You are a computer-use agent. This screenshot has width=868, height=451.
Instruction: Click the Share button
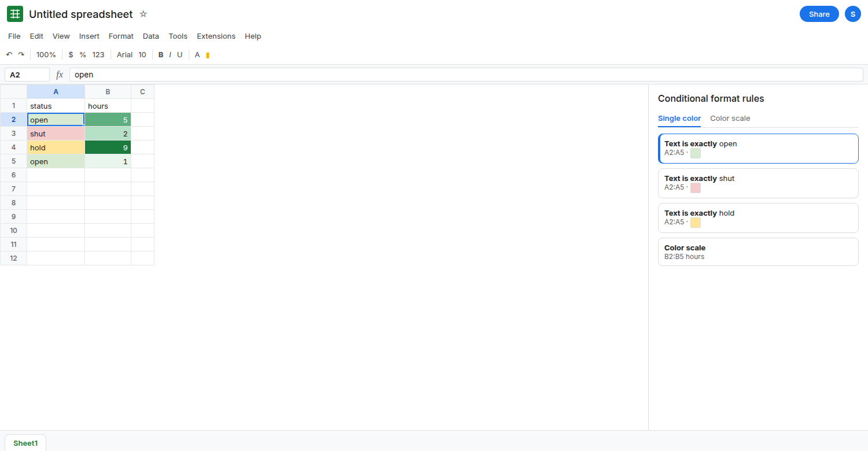819,14
